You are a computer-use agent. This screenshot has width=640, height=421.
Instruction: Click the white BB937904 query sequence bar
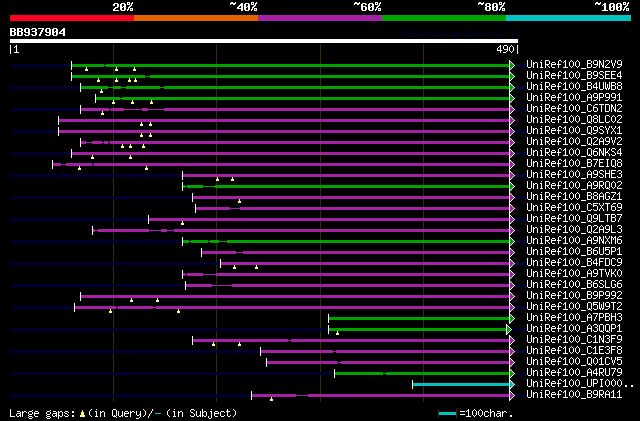point(264,41)
